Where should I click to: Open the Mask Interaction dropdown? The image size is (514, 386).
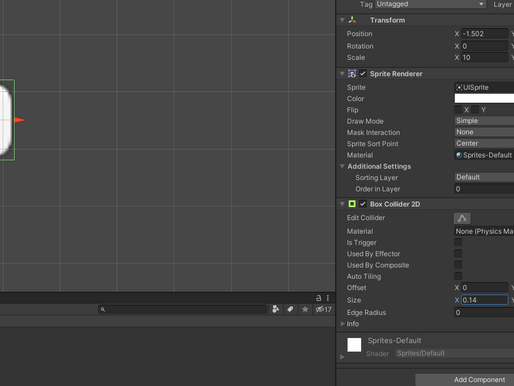484,132
